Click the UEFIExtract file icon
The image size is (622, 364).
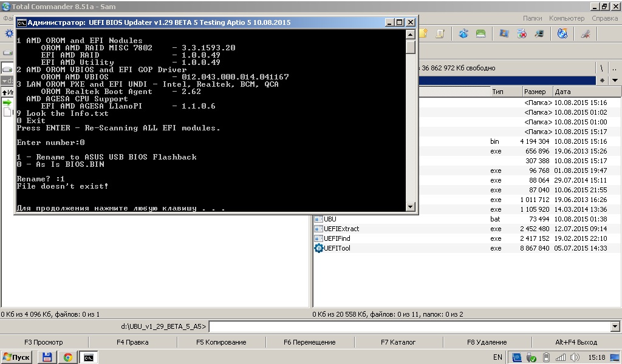pos(318,229)
